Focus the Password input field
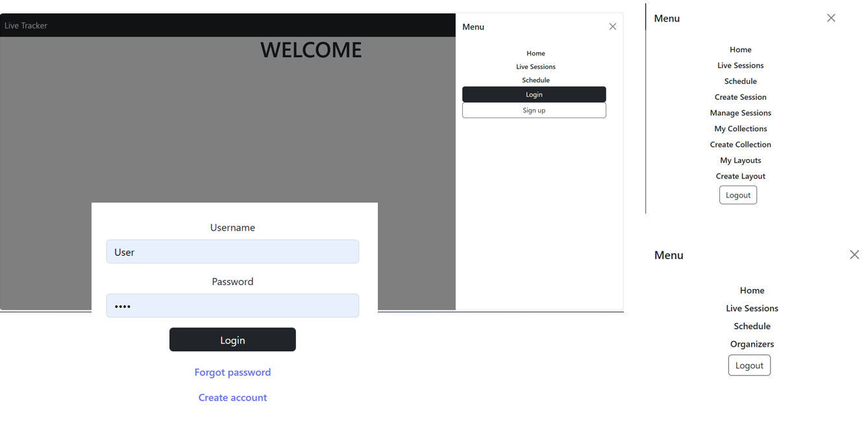This screenshot has width=868, height=426. point(232,306)
